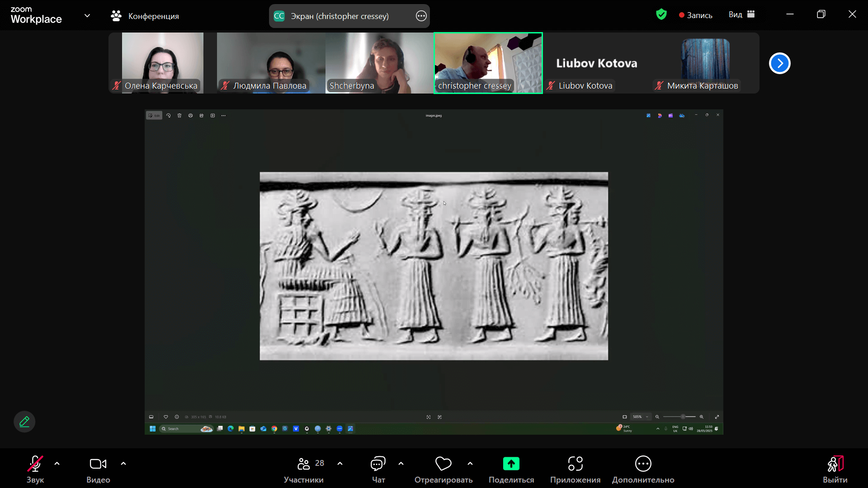The width and height of the screenshot is (868, 488).
Task: Adjust the Photos zoom slider handle
Action: [683, 417]
